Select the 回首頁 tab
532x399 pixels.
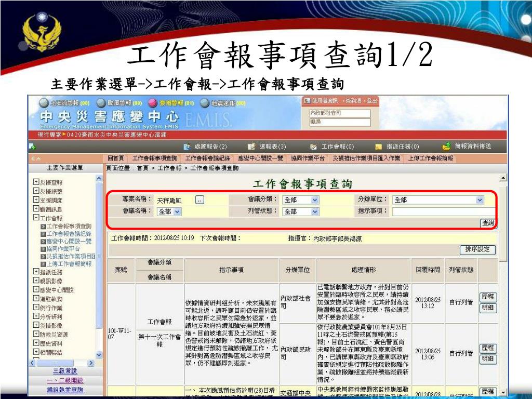tap(116, 158)
